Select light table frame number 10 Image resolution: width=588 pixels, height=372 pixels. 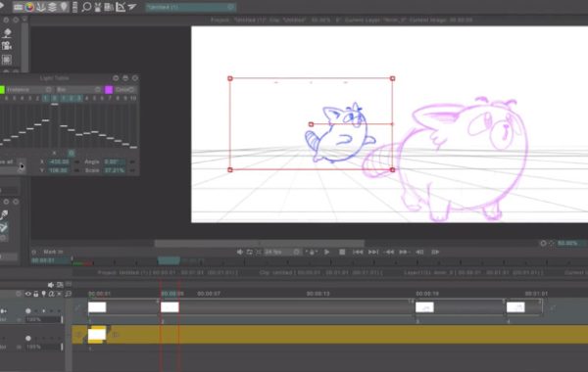pos(133,98)
